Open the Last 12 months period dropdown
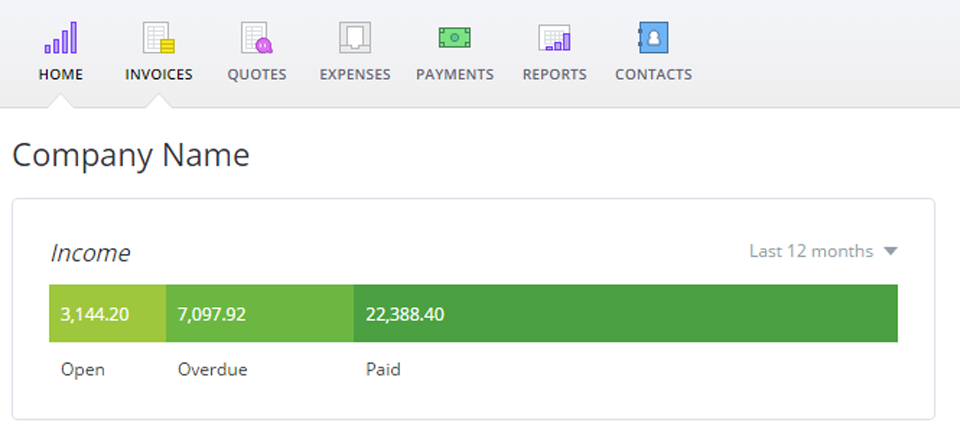 pyautogui.click(x=823, y=251)
